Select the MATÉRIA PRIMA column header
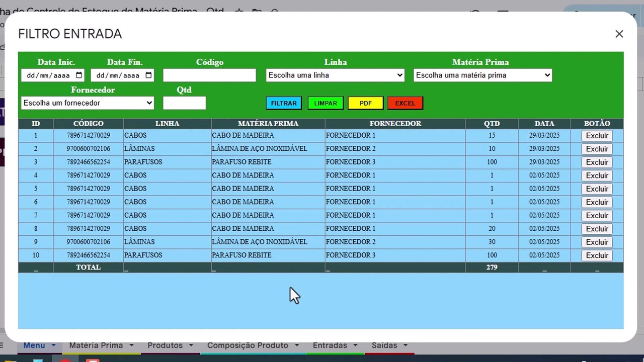The width and height of the screenshot is (644, 362). (268, 124)
